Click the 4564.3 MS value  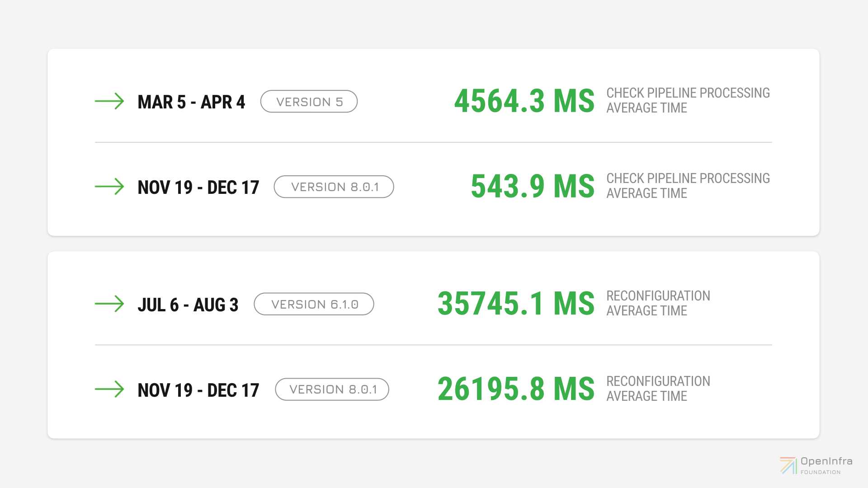coord(524,101)
